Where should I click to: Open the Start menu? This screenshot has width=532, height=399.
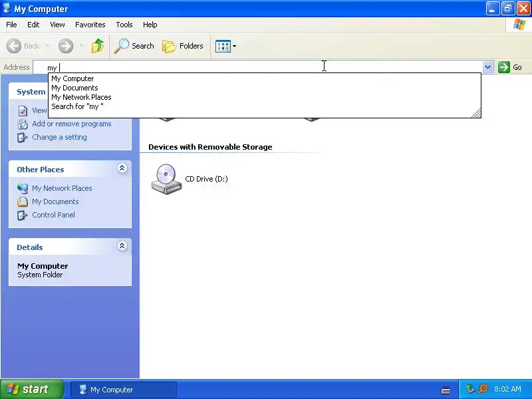click(31, 389)
